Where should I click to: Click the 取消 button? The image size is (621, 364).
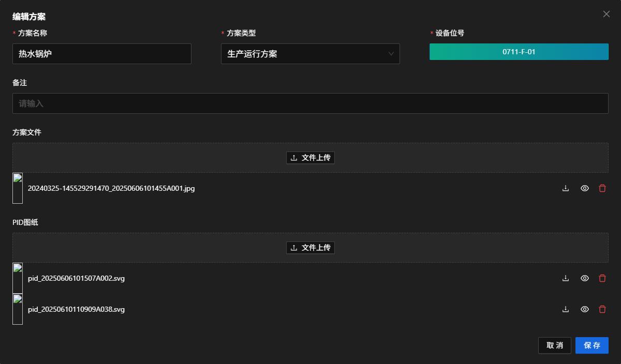555,345
